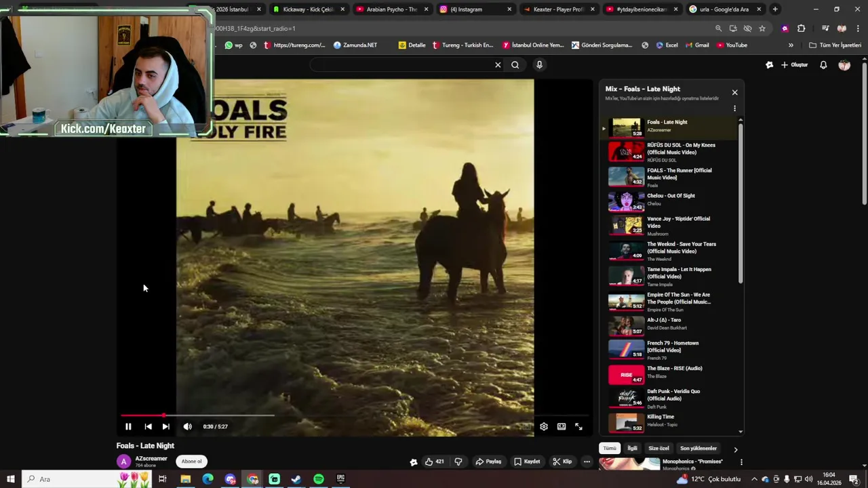Play FOALS The Runner from playlist

(669, 177)
